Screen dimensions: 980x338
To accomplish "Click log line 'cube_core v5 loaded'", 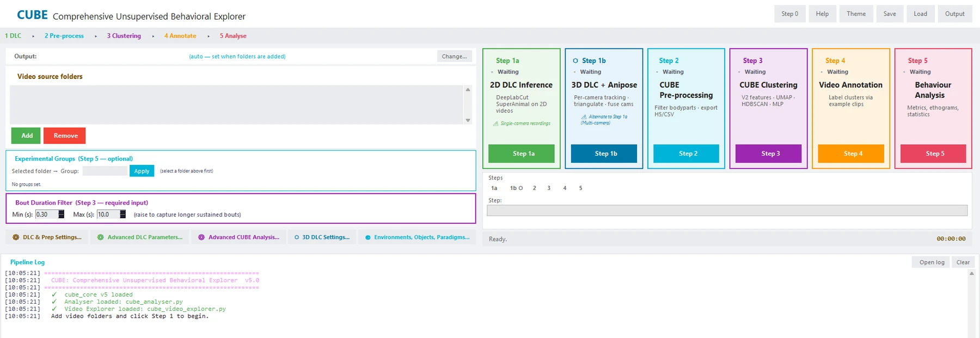I will click(99, 294).
